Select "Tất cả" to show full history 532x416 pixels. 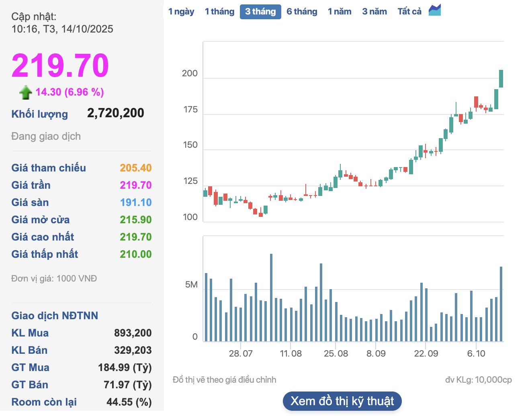click(x=409, y=11)
